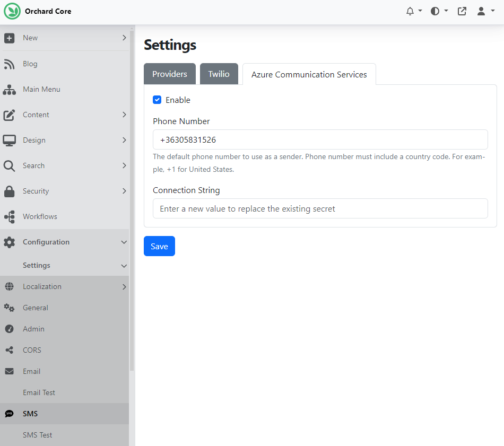
Task: Go to Email Test menu item
Action: point(65,392)
